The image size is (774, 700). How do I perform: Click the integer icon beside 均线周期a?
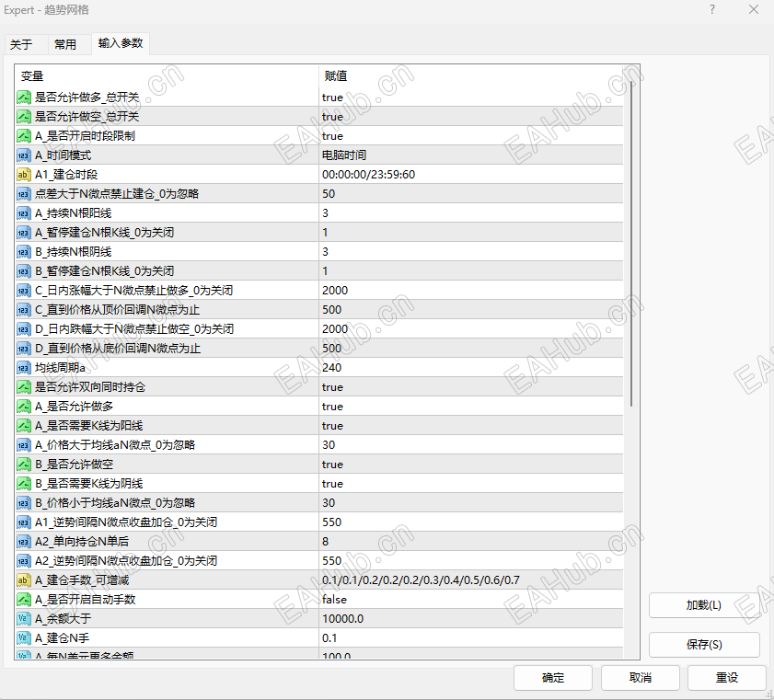[24, 368]
